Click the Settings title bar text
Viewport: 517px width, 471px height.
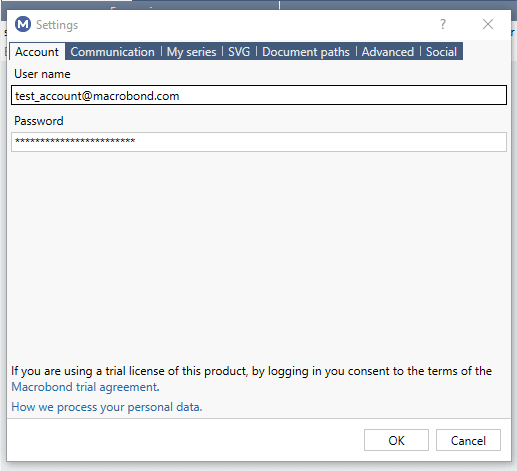click(x=57, y=25)
